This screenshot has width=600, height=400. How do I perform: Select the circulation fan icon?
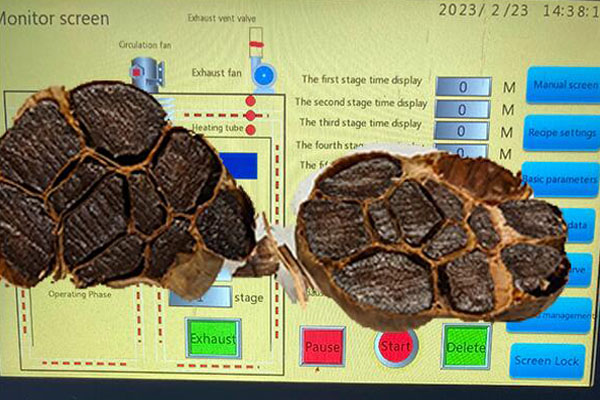pyautogui.click(x=147, y=74)
